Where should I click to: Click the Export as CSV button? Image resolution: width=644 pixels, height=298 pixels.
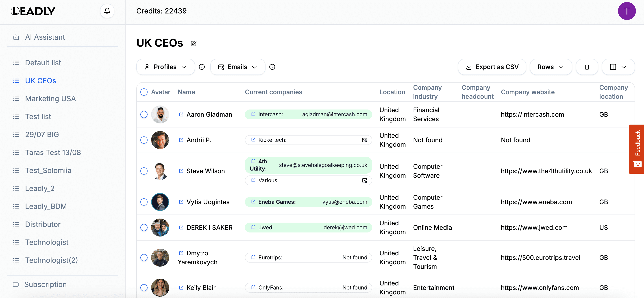[492, 67]
